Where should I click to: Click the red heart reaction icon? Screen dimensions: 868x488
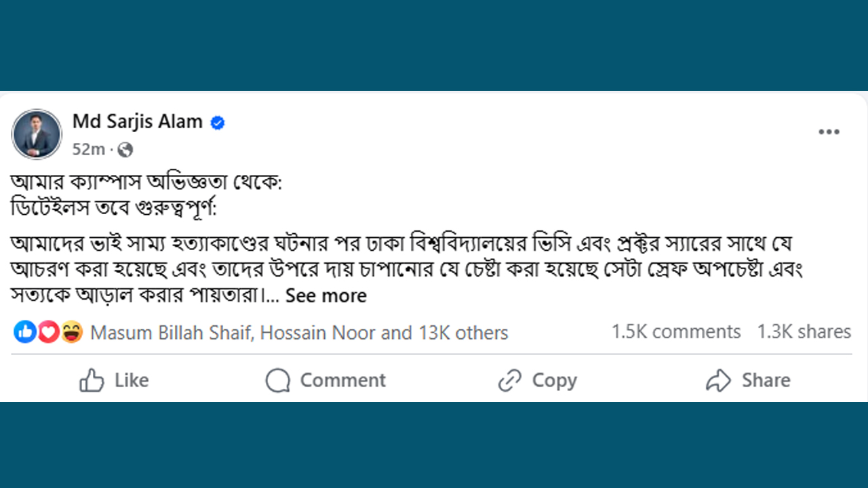(x=47, y=332)
